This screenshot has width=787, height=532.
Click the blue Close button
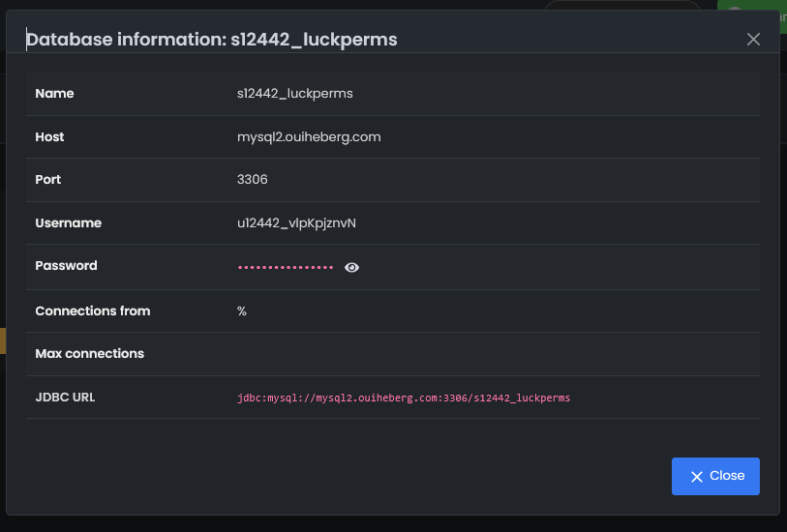(715, 476)
